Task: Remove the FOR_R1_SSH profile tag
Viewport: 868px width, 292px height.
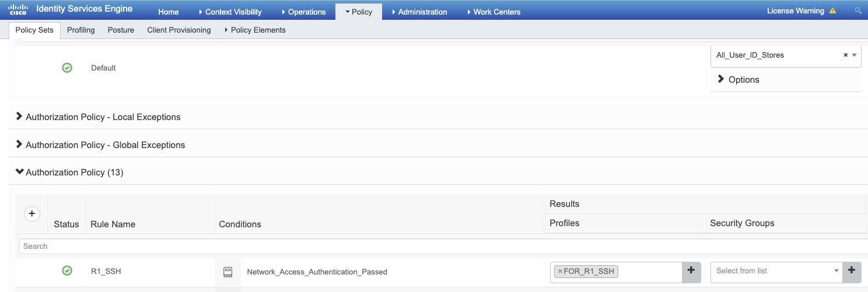Action: coord(560,271)
